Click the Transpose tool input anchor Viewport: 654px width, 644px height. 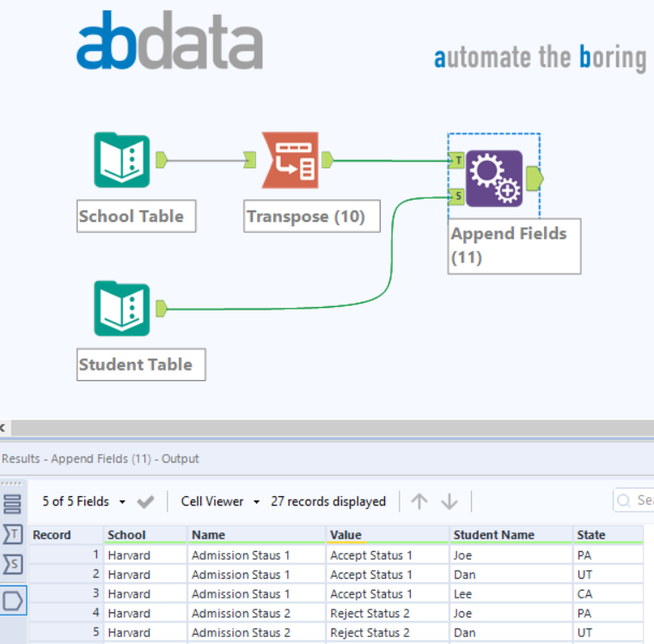click(x=250, y=160)
